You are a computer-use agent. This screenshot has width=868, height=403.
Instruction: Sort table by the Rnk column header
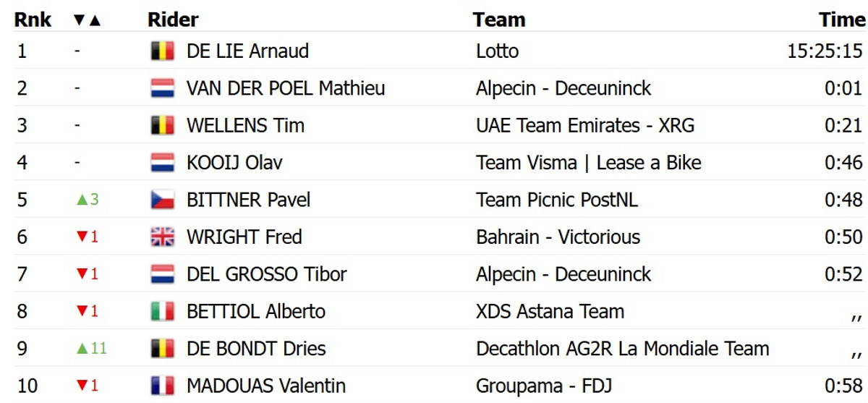point(33,20)
